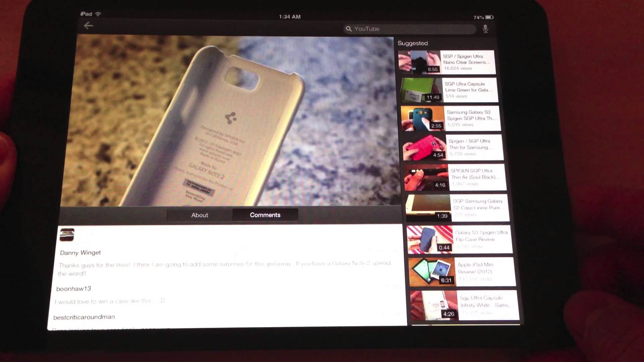Switch to the Comments tab
The height and width of the screenshot is (362, 644).
point(265,215)
